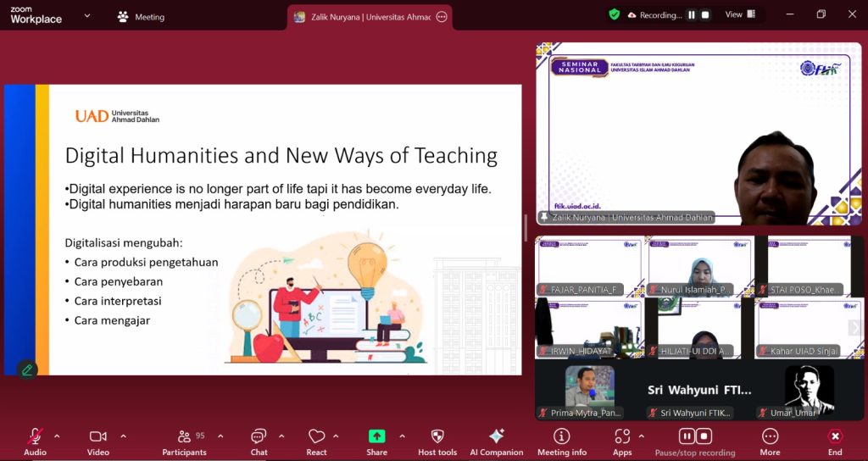This screenshot has height=461, width=868.
Task: Switch to the Meeting tab
Action: (141, 17)
